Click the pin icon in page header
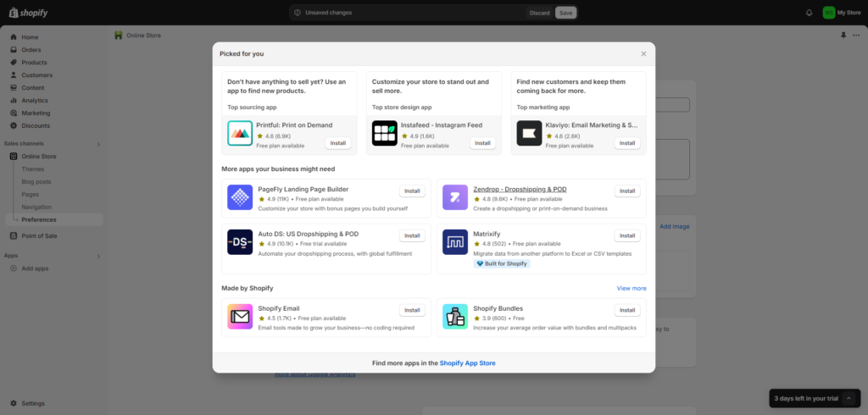This screenshot has height=415, width=868. 843,36
